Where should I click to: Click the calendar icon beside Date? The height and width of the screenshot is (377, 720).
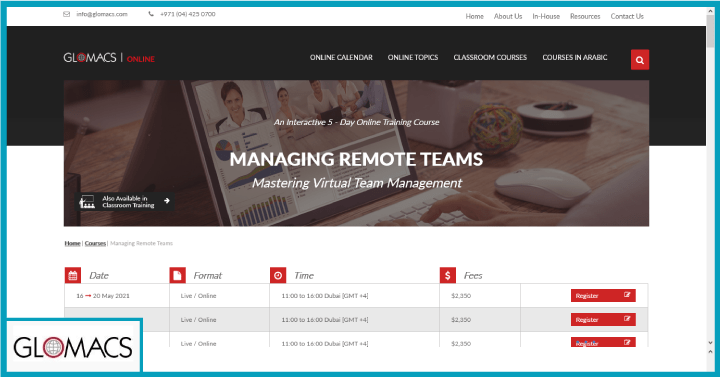[73, 276]
